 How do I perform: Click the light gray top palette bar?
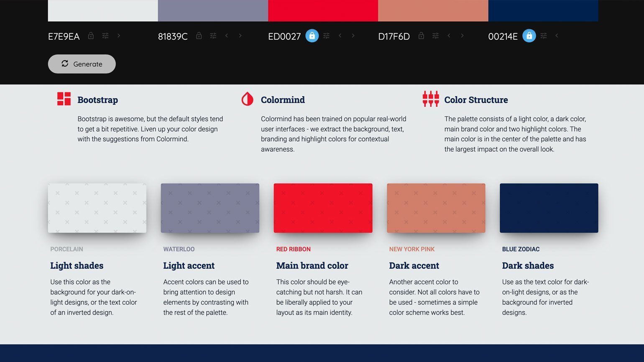pyautogui.click(x=103, y=10)
